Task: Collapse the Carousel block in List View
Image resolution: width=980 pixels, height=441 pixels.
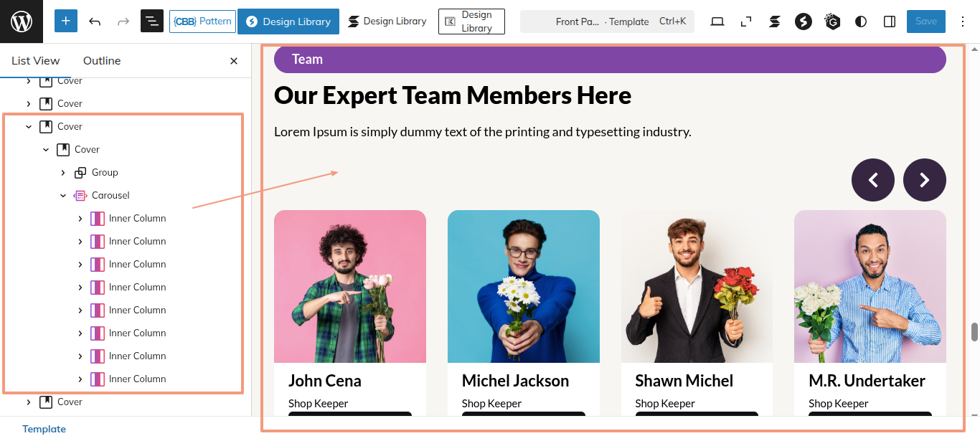Action: pyautogui.click(x=63, y=195)
